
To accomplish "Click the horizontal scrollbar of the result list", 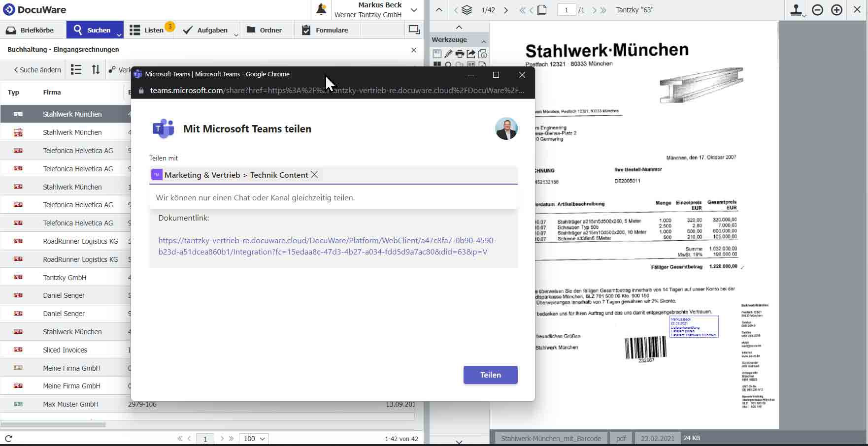I will [x=53, y=424].
